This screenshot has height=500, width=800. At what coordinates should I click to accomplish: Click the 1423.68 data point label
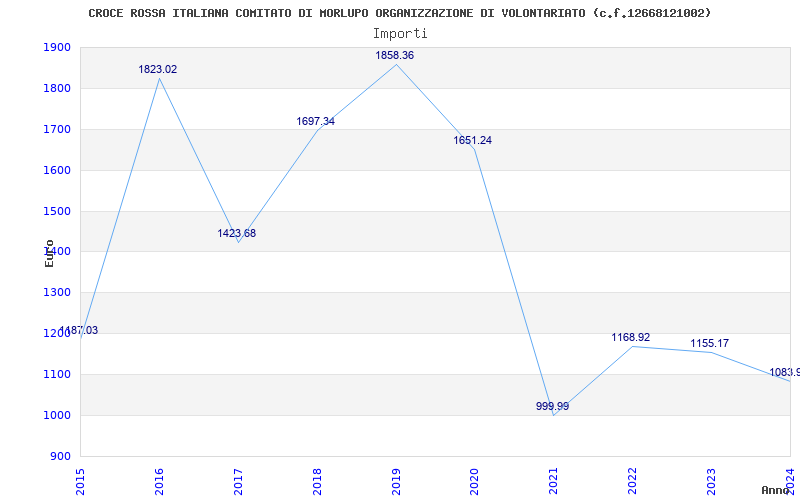[237, 233]
